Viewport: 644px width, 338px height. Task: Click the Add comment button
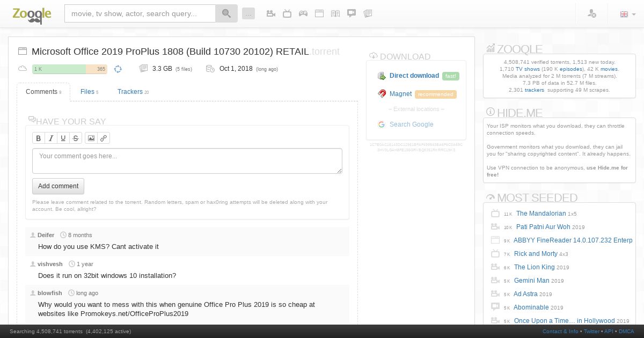[58, 186]
